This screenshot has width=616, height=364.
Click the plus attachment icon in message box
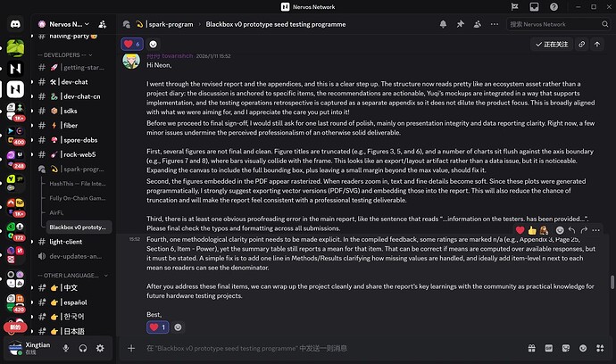tap(131, 348)
